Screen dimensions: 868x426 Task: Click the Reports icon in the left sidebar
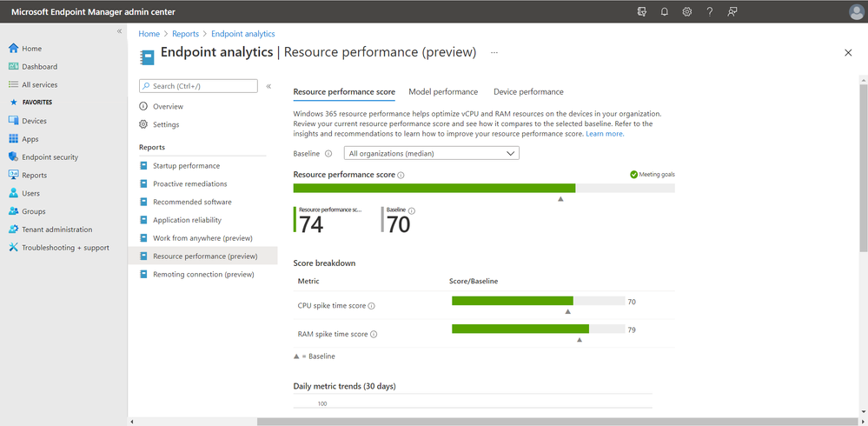pos(14,175)
